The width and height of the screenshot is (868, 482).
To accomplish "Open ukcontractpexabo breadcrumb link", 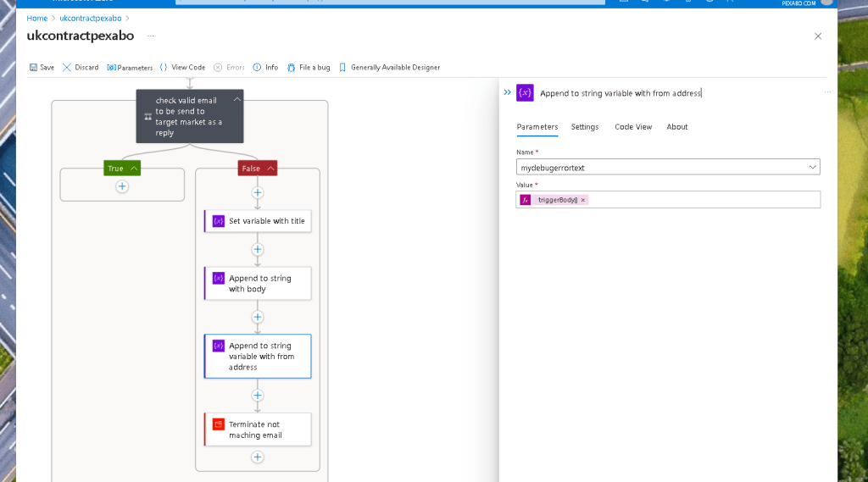I will coord(90,19).
